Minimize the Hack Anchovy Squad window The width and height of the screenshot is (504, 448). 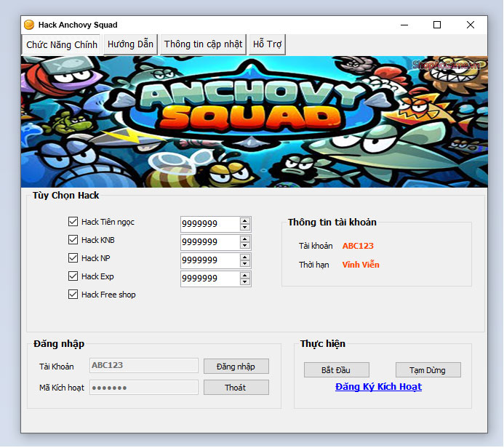click(x=404, y=25)
